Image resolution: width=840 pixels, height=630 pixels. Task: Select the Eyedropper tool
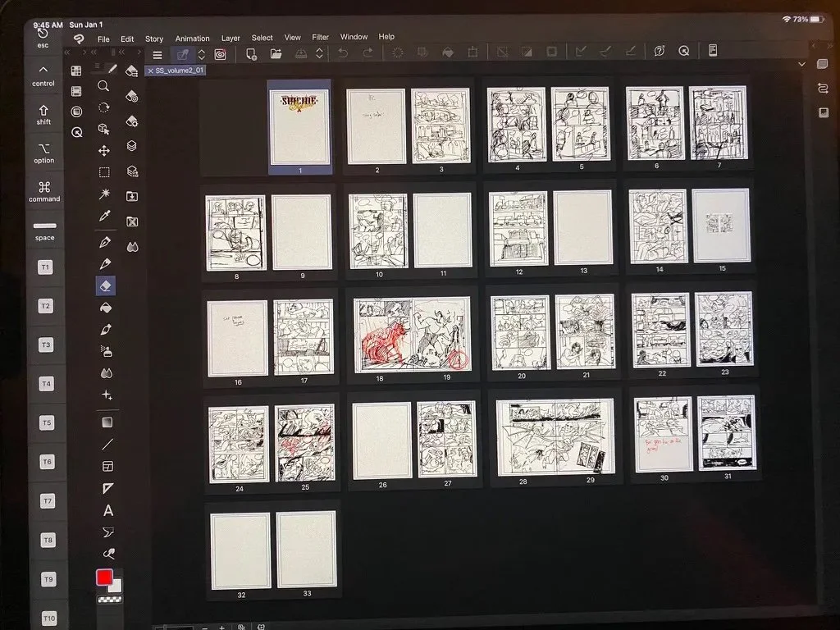coord(104,216)
